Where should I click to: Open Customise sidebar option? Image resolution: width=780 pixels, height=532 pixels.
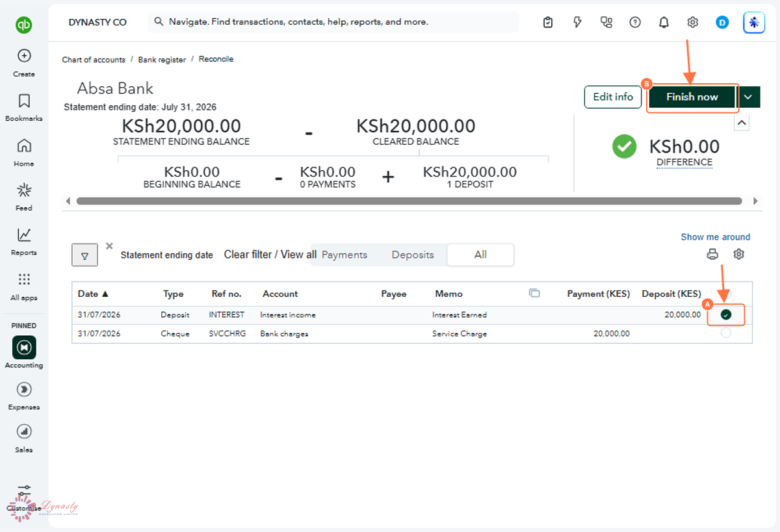pos(24,497)
